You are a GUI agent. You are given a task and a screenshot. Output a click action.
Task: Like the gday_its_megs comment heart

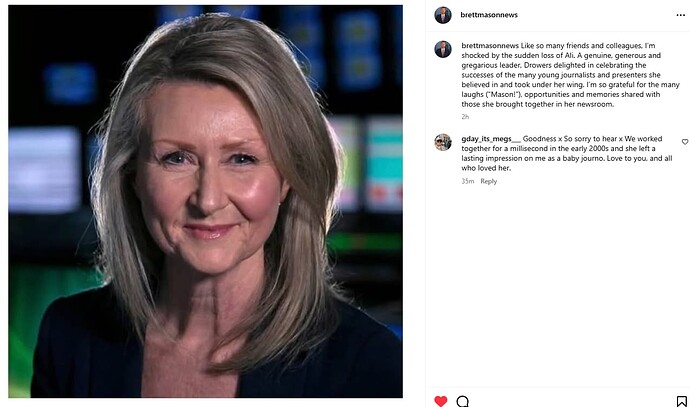685,142
